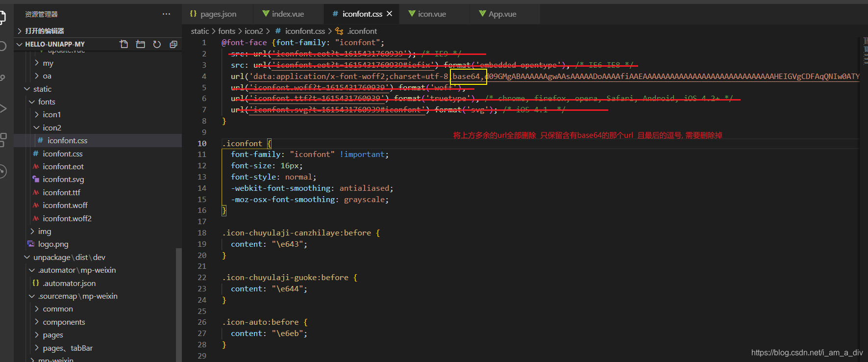The width and height of the screenshot is (868, 362).
Task: Collapse the .sourcemap\mp-weixin folder
Action: (x=98, y=296)
